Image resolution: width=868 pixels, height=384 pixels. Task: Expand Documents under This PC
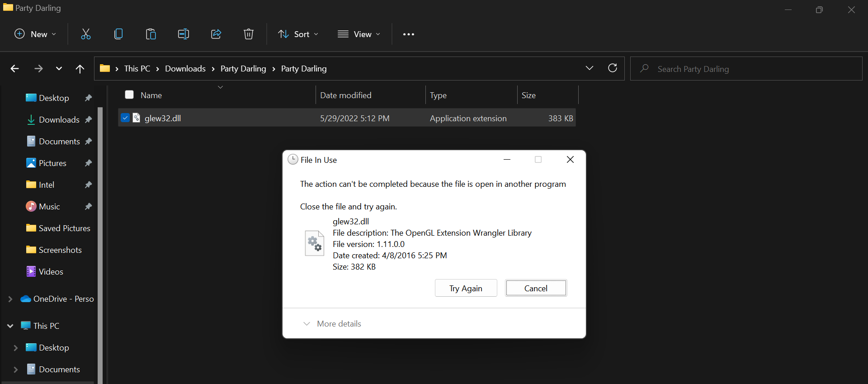click(x=16, y=370)
